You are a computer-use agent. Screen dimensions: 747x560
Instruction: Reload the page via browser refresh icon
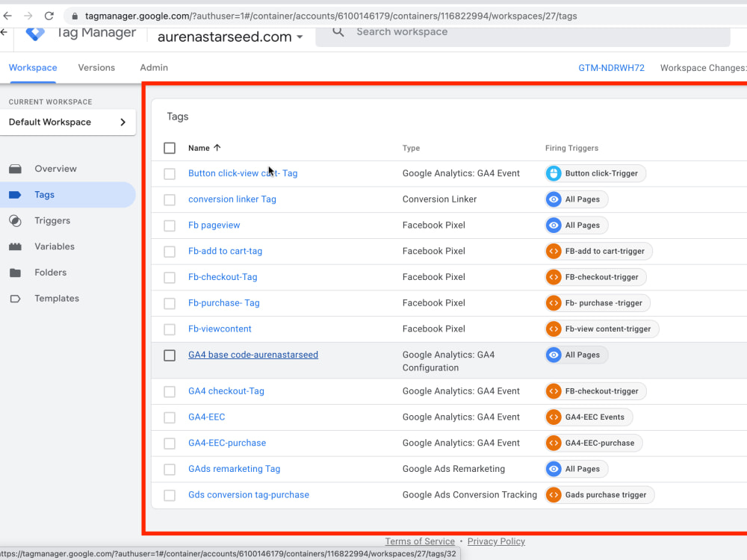tap(49, 13)
